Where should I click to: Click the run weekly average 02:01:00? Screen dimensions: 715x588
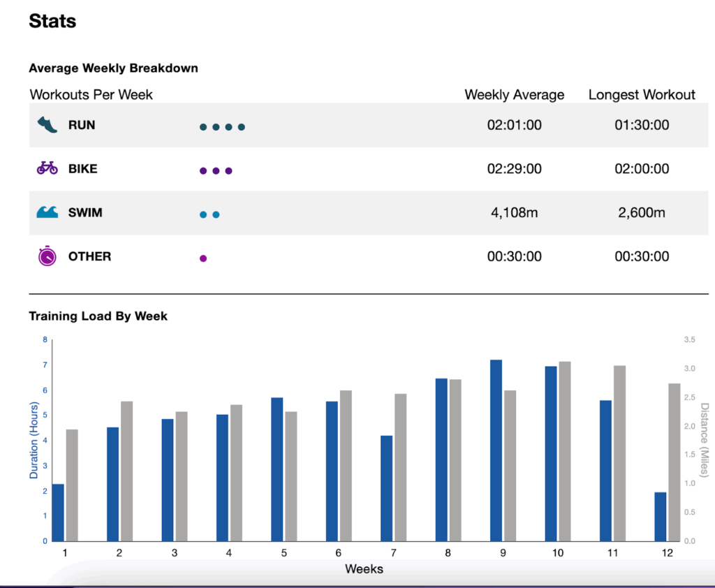(x=514, y=126)
